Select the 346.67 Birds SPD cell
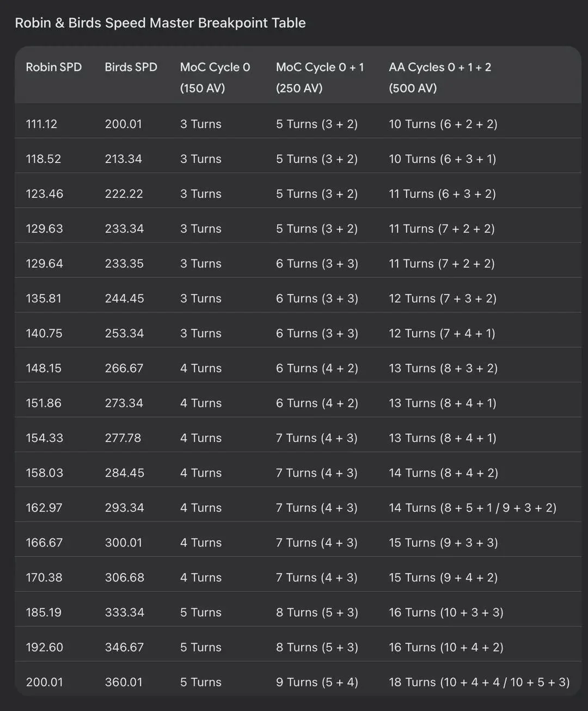Screen dimensions: 588x711 click(x=124, y=647)
